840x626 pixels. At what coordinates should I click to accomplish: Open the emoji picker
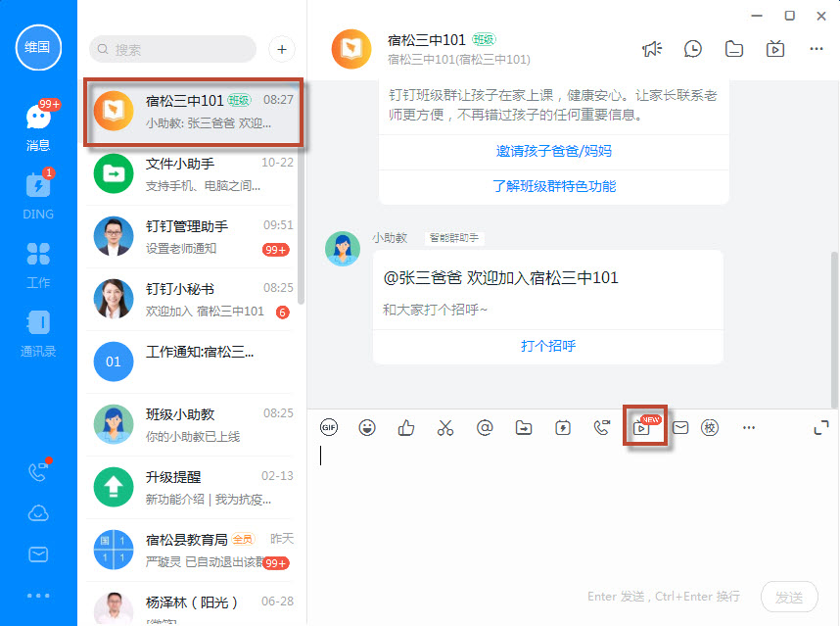tap(367, 428)
